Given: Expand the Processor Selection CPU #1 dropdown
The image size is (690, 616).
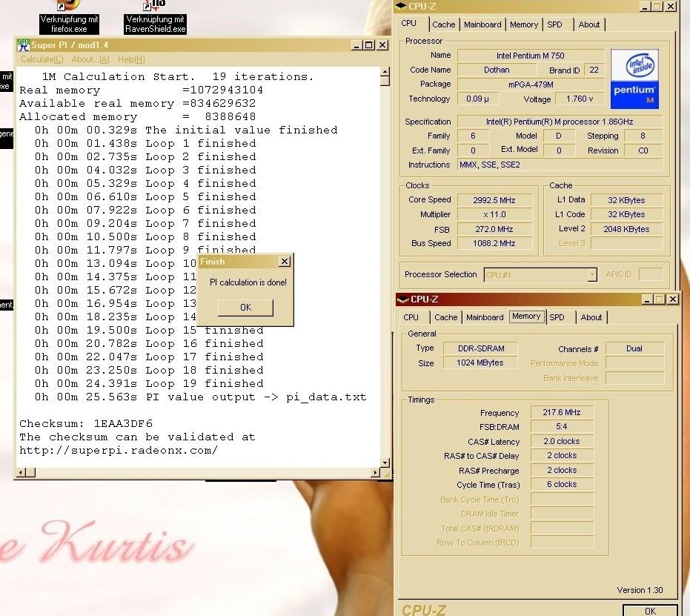Looking at the screenshot, I should (592, 275).
